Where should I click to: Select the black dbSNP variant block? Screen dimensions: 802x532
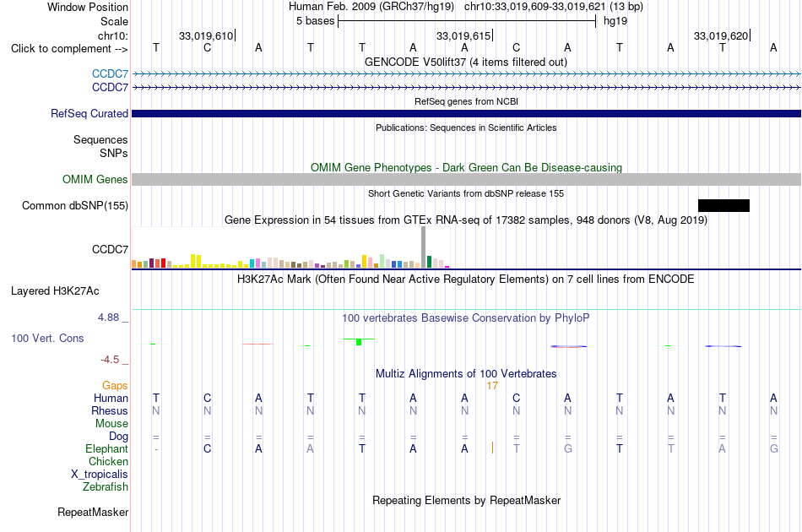coord(723,206)
